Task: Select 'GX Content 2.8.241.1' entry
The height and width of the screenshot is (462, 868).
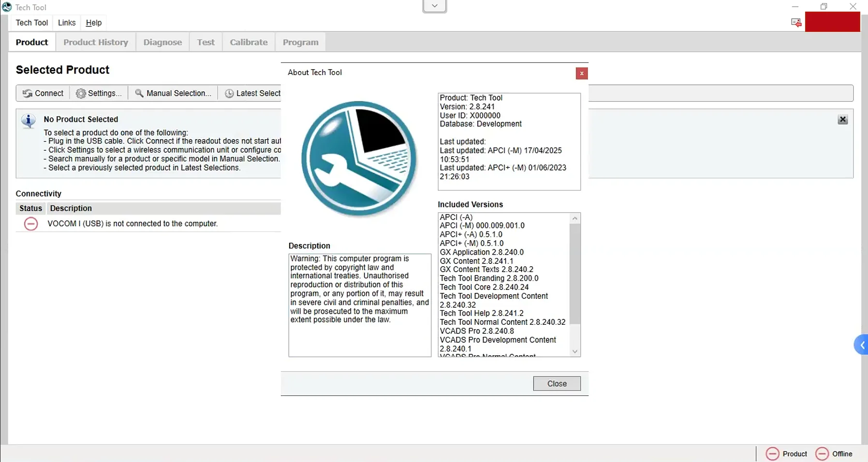Action: coord(476,261)
